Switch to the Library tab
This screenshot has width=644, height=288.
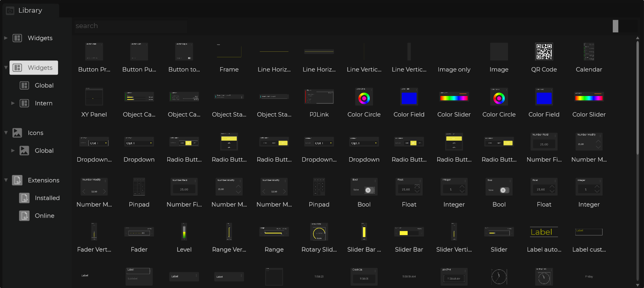coord(30,10)
